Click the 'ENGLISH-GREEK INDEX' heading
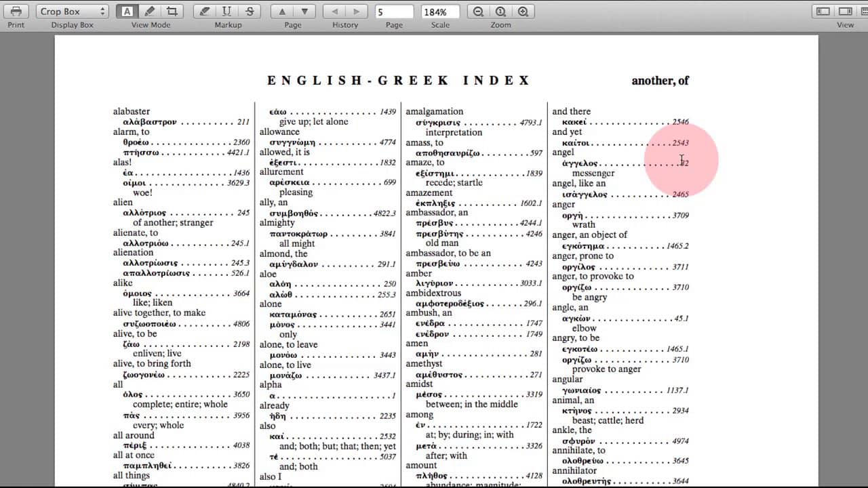This screenshot has width=868, height=488. pyautogui.click(x=399, y=81)
